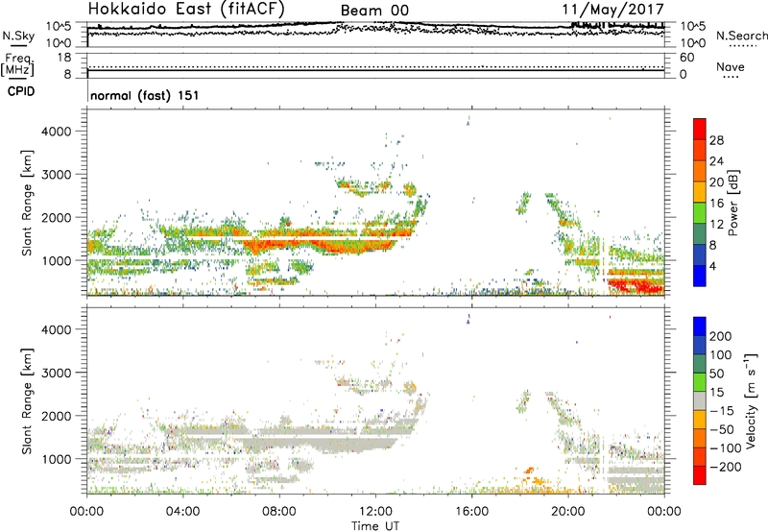Click the "Time UT" axis label
768x532 pixels.
point(375,526)
